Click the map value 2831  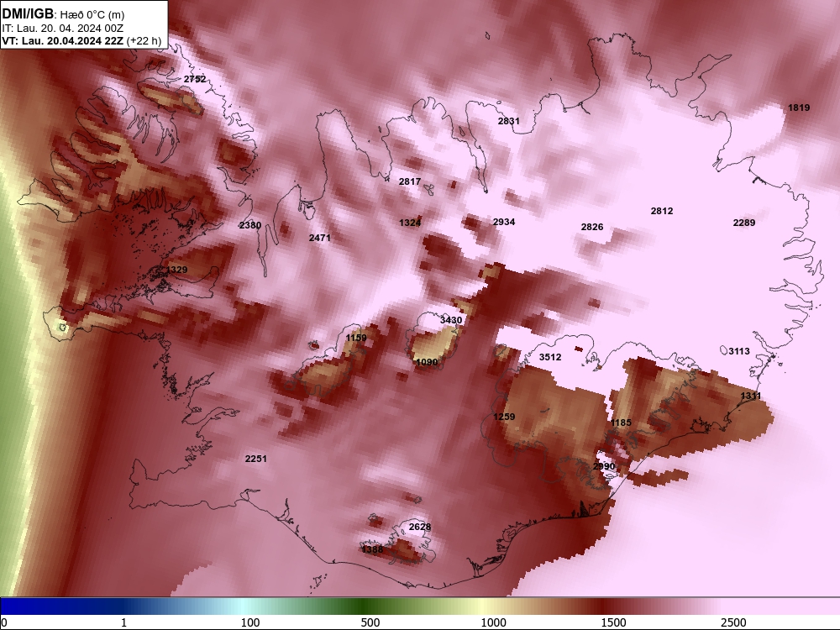509,121
